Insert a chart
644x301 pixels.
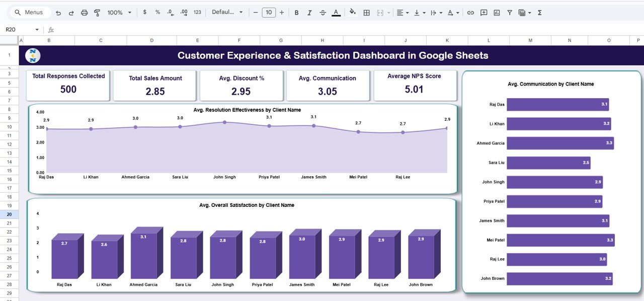point(497,12)
